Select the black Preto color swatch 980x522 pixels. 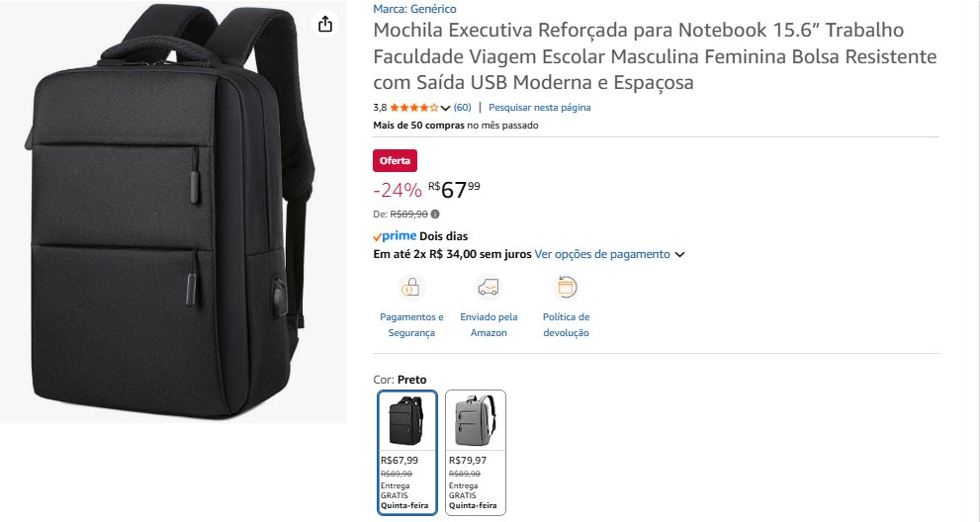(x=407, y=453)
